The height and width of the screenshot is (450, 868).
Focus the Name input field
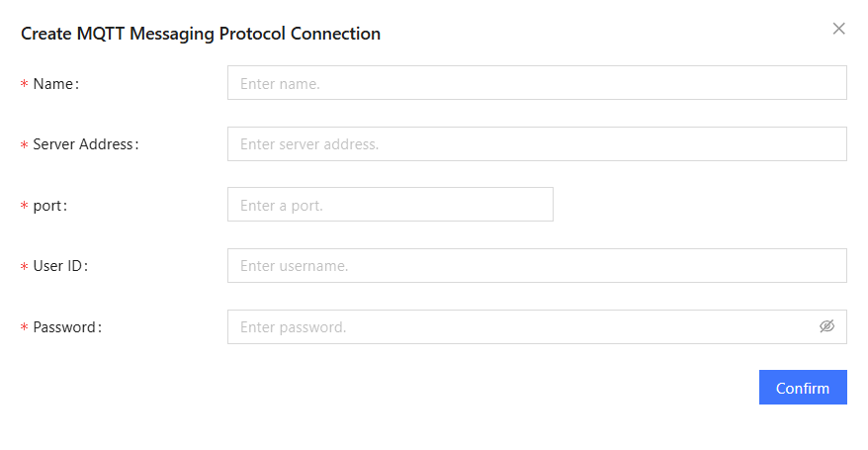click(x=537, y=84)
